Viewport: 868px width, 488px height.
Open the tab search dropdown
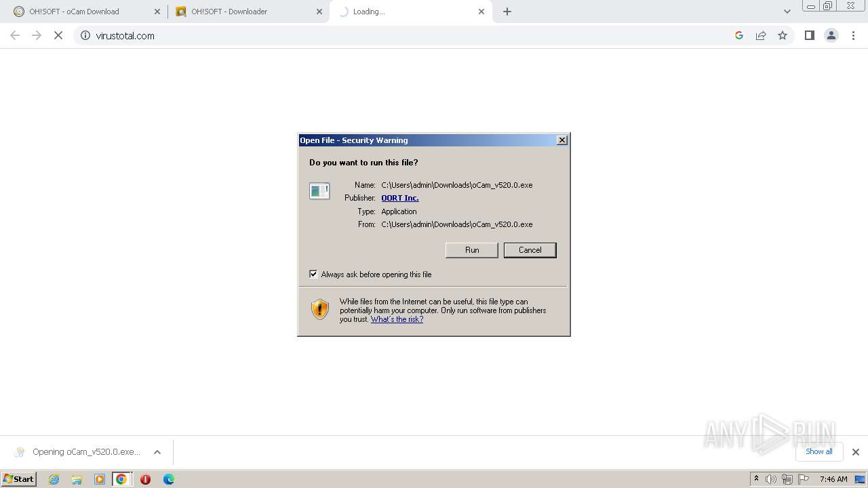pyautogui.click(x=787, y=12)
